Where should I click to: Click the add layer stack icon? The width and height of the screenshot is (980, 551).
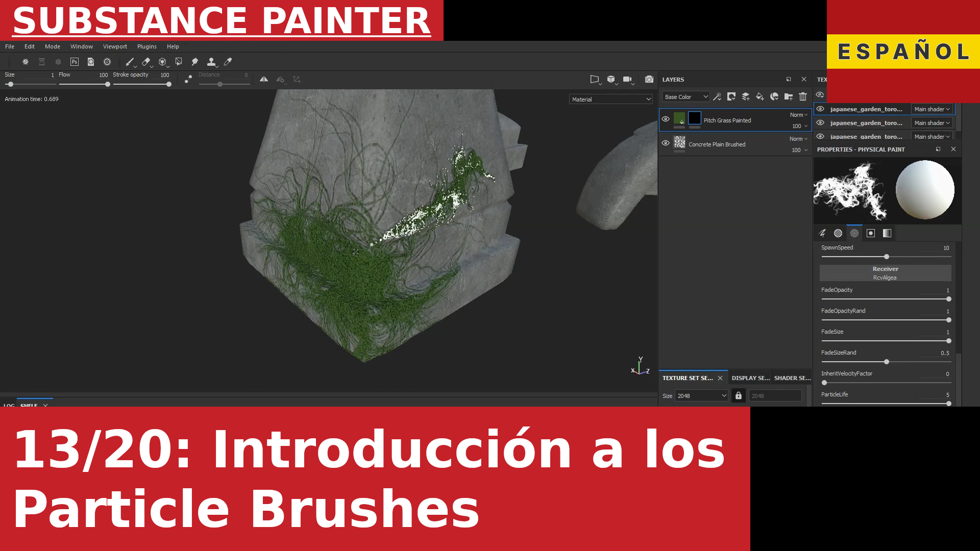[x=746, y=96]
